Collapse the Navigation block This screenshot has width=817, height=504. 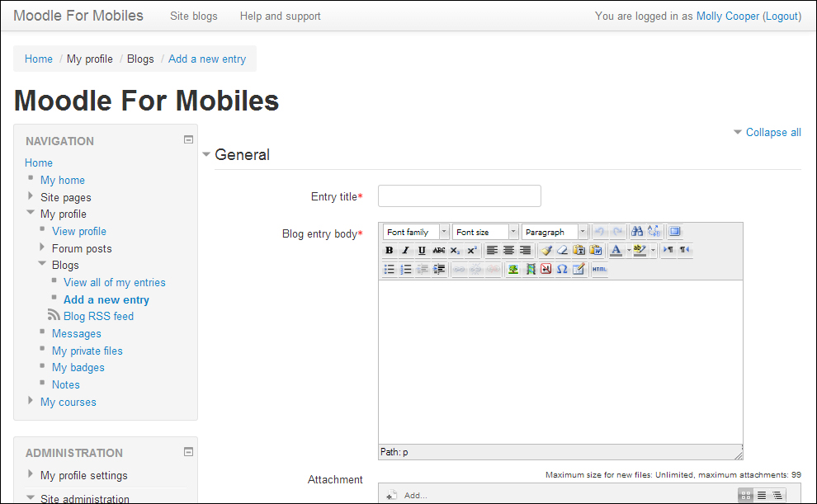click(x=188, y=140)
